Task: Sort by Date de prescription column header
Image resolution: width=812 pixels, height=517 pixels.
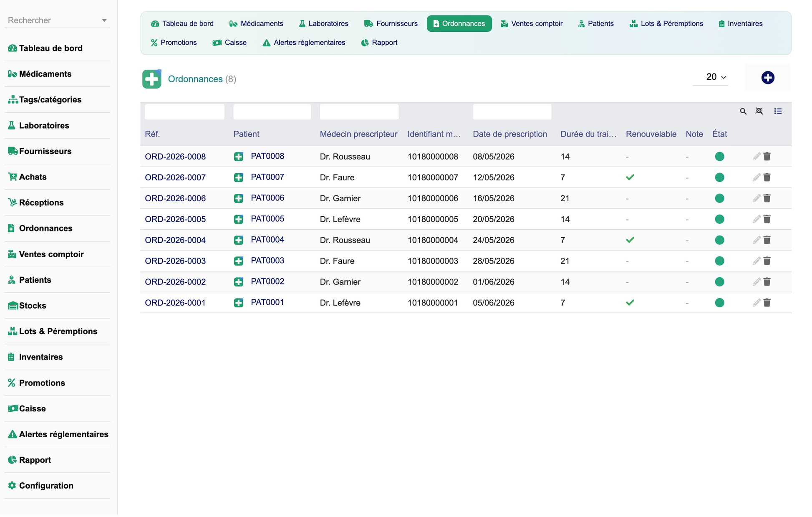Action: pos(510,134)
